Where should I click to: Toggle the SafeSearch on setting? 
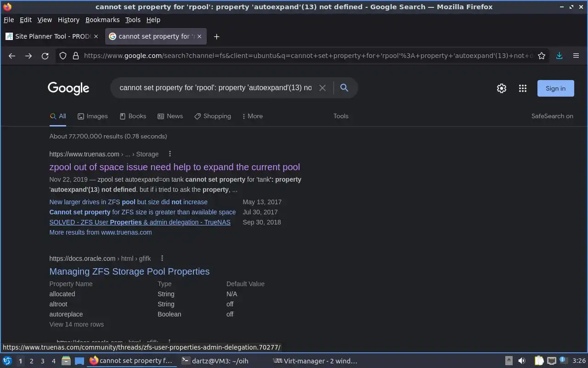point(552,116)
